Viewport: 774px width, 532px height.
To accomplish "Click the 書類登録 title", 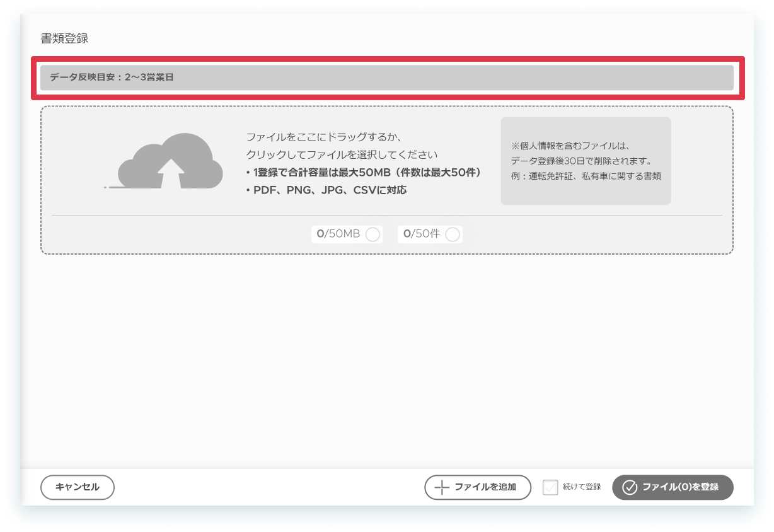I will point(64,38).
